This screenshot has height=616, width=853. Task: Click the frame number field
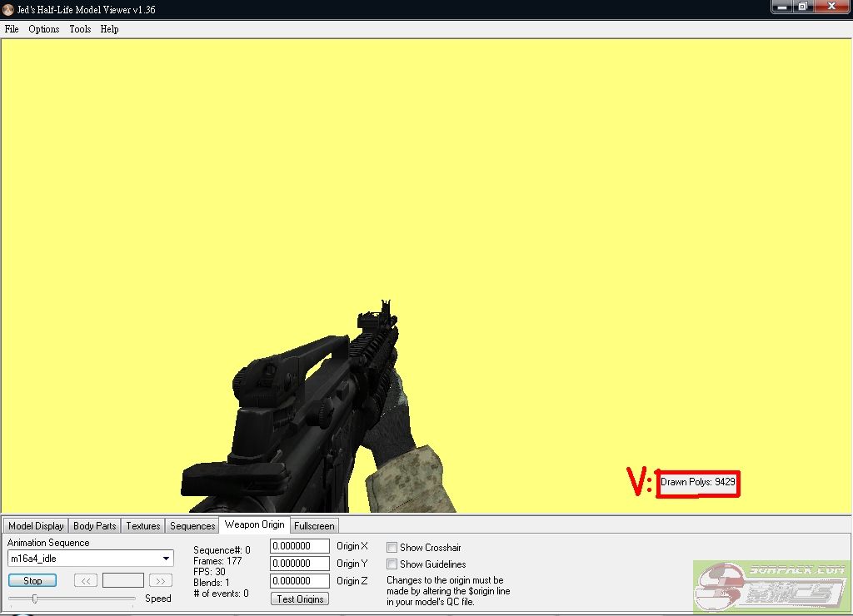pyautogui.click(x=123, y=581)
